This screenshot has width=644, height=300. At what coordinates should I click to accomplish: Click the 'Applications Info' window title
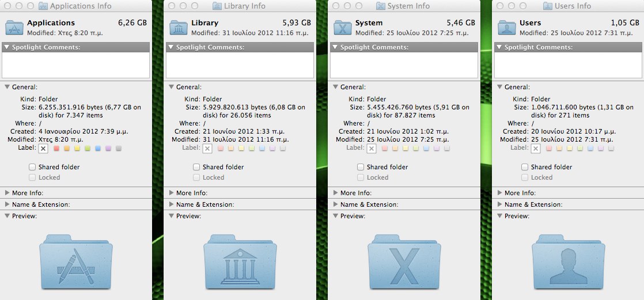(x=81, y=6)
